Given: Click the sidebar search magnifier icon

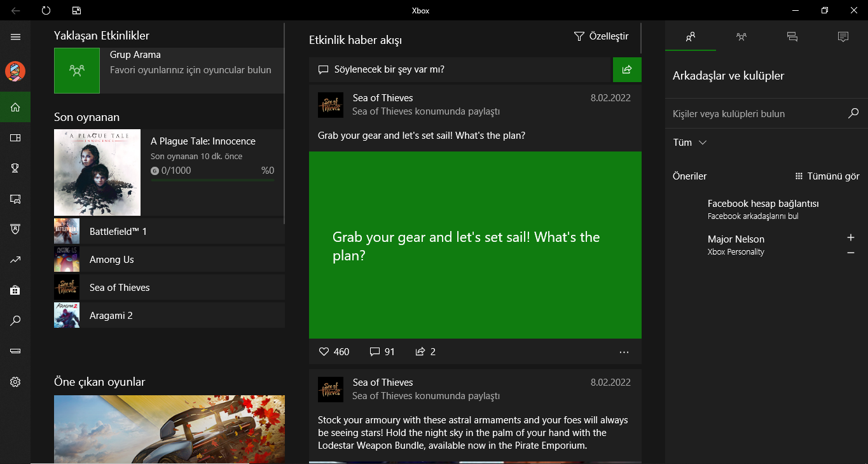Looking at the screenshot, I should point(15,321).
